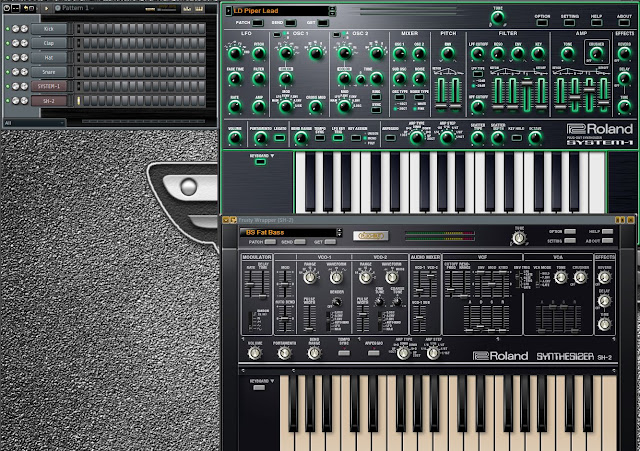Open the System-1 OPTION menu
Screen dimensions: 640x451
click(x=542, y=23)
